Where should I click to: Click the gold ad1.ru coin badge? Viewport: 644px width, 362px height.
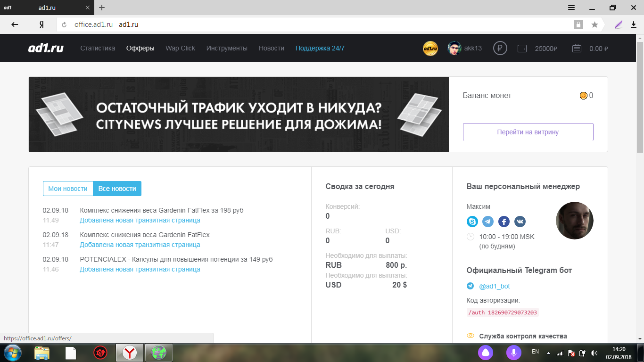pos(430,48)
